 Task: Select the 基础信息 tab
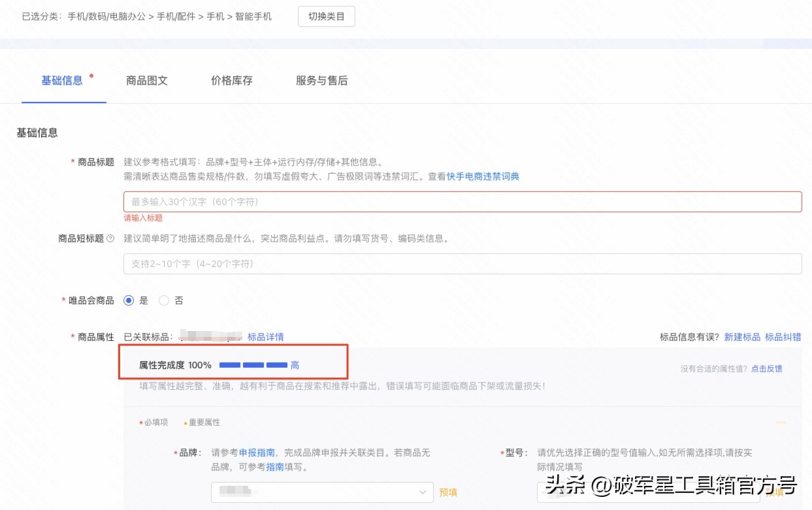[63, 80]
